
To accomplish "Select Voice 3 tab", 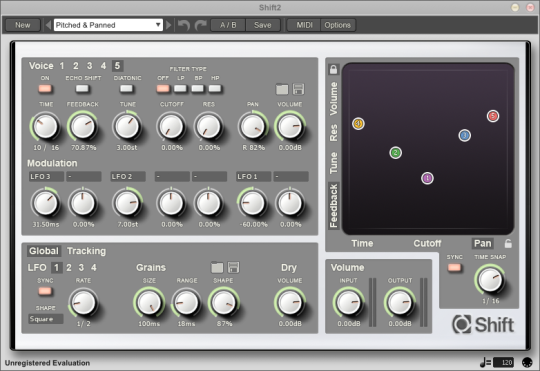I will (x=90, y=65).
